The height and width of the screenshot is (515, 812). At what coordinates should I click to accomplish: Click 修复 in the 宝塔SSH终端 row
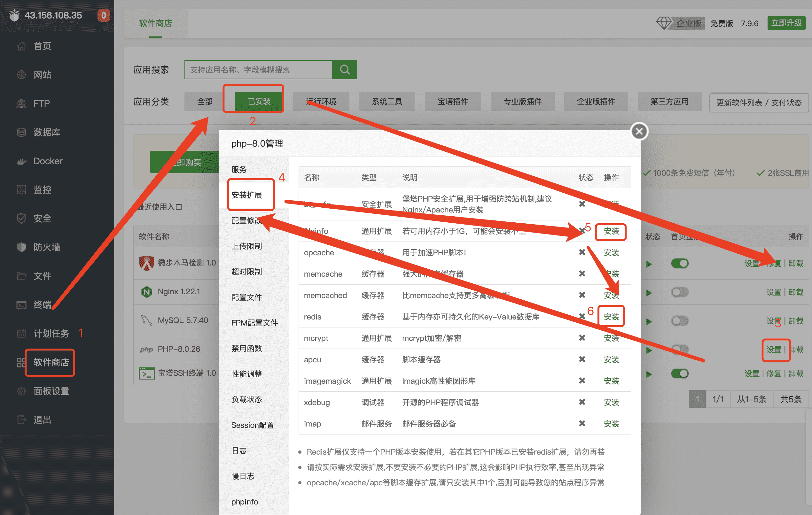(x=774, y=374)
